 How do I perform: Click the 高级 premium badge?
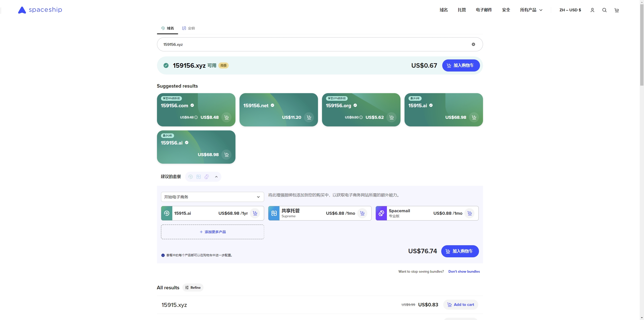223,65
